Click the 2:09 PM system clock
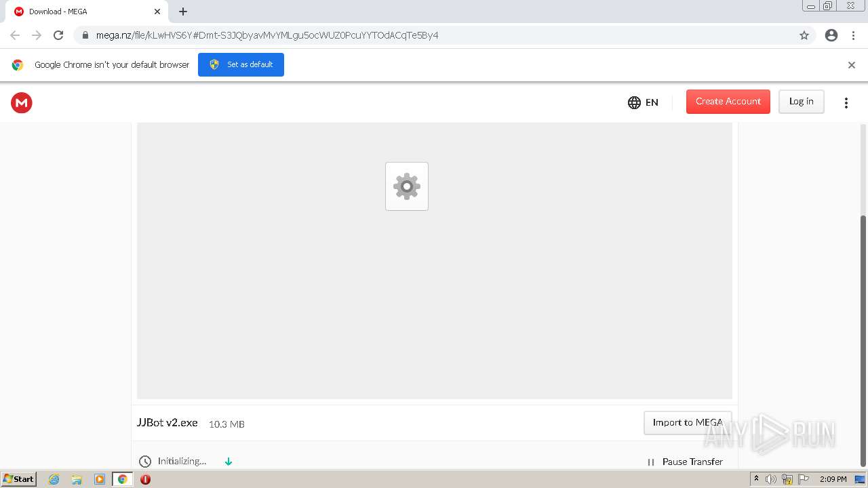The width and height of the screenshot is (868, 488). 833,479
